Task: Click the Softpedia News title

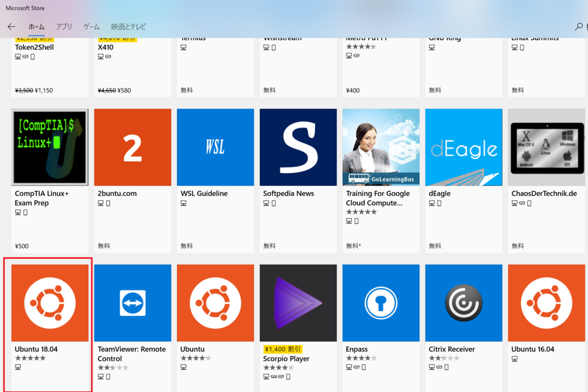Action: (288, 193)
